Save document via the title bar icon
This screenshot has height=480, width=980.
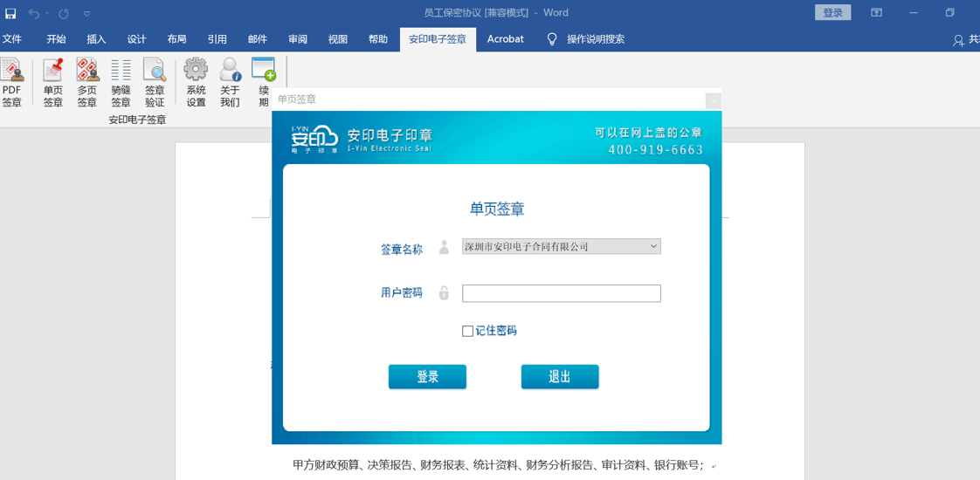tap(10, 13)
